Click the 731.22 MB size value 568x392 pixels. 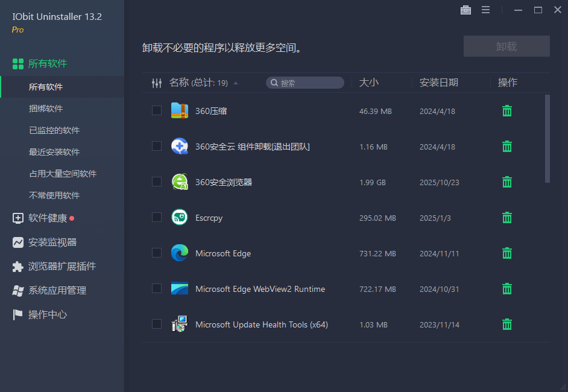(377, 254)
